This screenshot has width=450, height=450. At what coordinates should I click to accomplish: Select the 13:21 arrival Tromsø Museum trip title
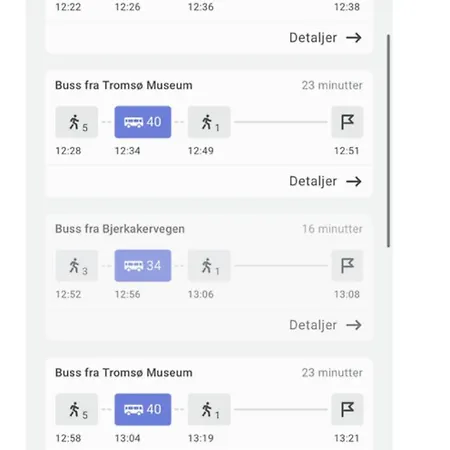tap(124, 373)
